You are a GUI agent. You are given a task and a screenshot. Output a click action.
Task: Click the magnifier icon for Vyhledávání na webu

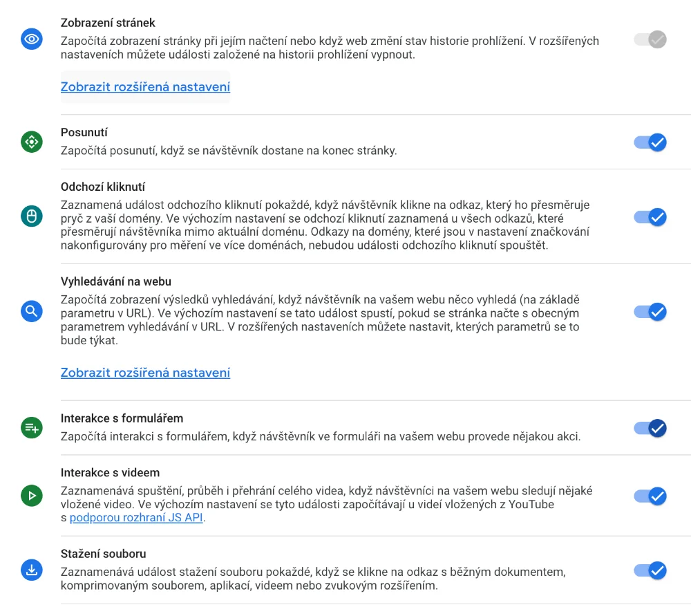(32, 311)
